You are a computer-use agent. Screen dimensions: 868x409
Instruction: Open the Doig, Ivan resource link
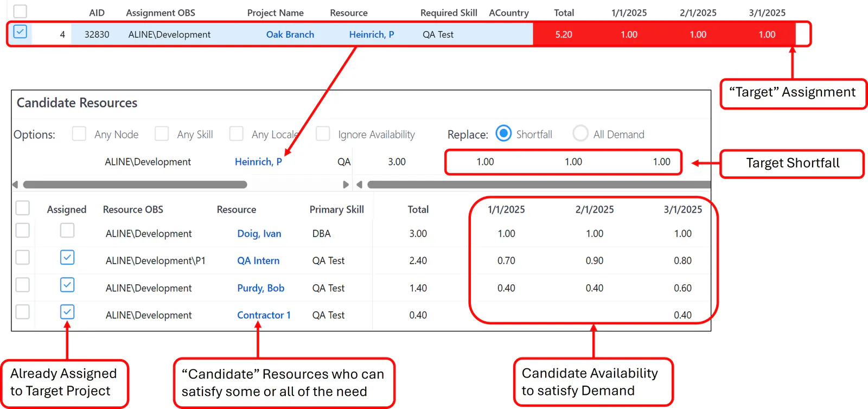click(259, 234)
